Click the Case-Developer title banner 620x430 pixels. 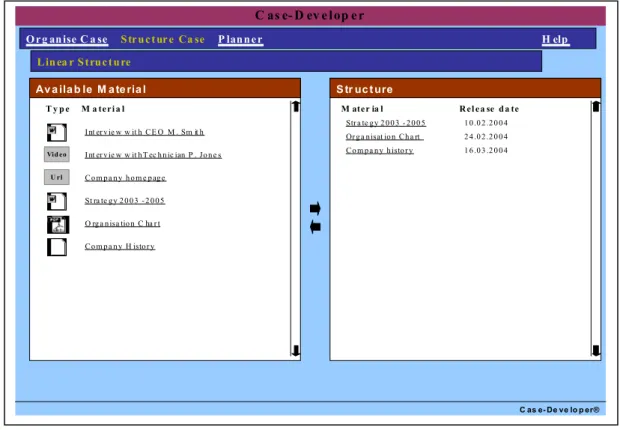310,16
